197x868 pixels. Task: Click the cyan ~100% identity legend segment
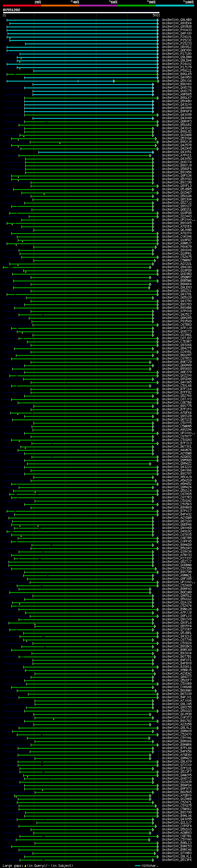click(175, 6)
